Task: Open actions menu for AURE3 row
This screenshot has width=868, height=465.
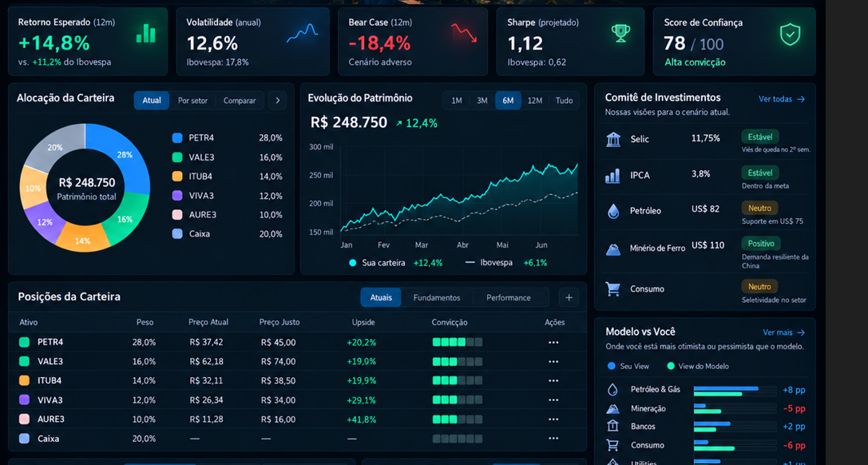Action: point(553,419)
